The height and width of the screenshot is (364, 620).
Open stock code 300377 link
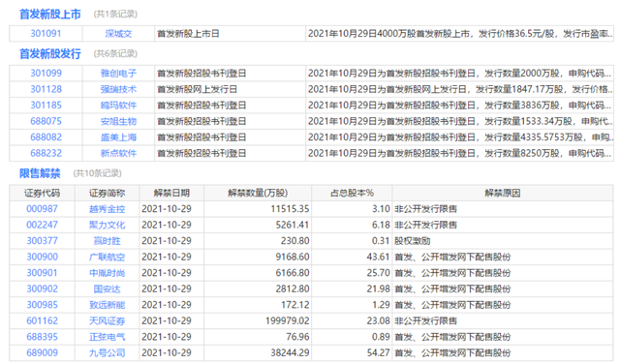42,241
